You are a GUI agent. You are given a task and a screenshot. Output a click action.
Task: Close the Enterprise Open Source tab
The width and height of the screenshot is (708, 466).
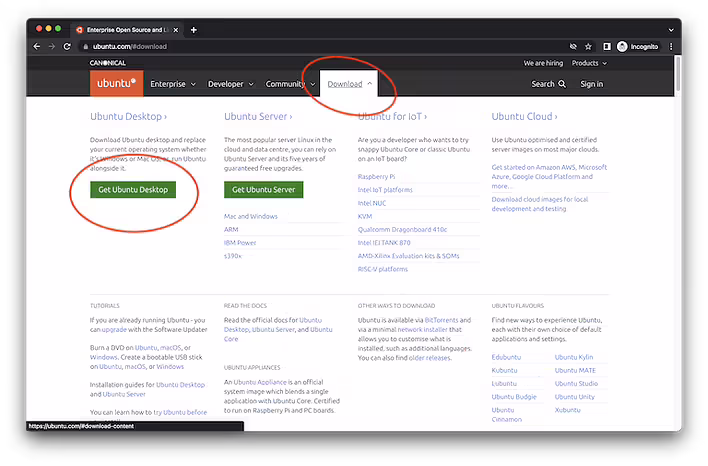[x=176, y=30]
